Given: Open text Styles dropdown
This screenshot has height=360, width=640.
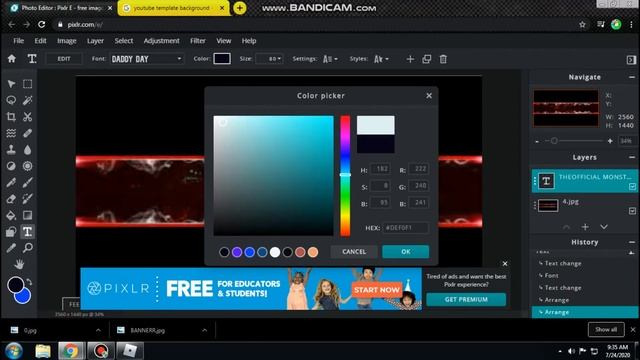Looking at the screenshot, I should point(381,59).
